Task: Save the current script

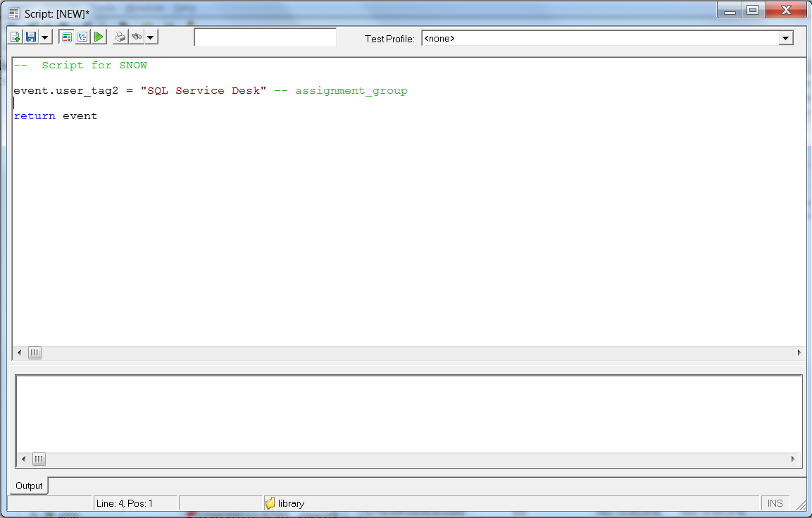Action: click(31, 36)
